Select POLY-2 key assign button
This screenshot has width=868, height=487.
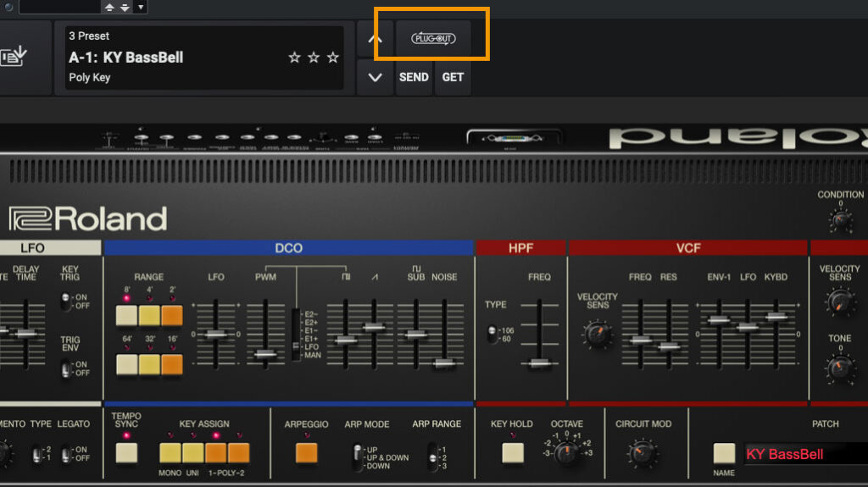[238, 453]
